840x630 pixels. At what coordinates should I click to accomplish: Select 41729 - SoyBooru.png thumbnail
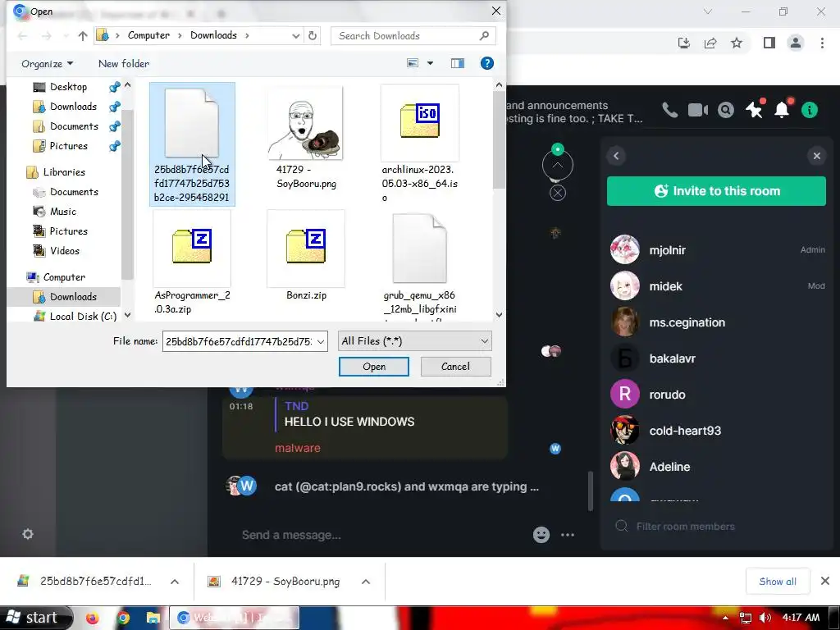(x=305, y=123)
